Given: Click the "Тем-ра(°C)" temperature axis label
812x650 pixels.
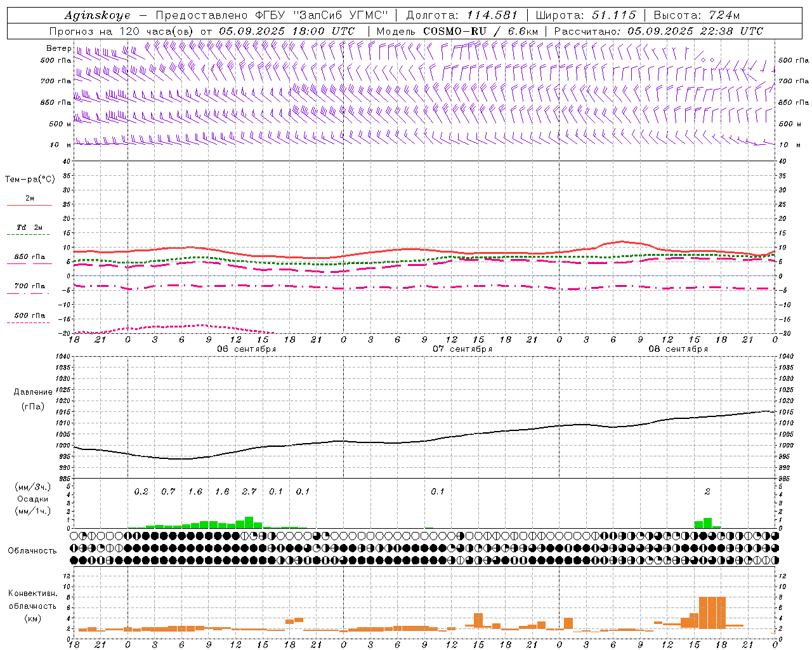Looking at the screenshot, I should [30, 179].
